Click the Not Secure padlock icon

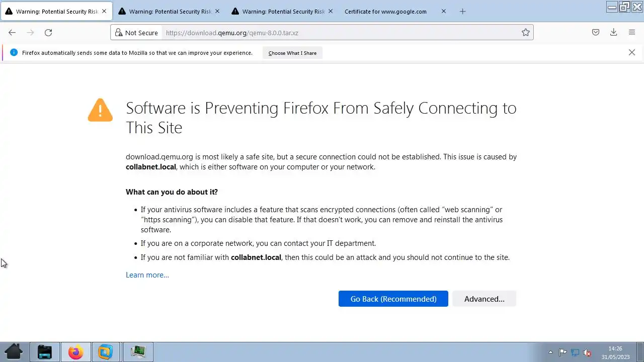click(x=119, y=33)
